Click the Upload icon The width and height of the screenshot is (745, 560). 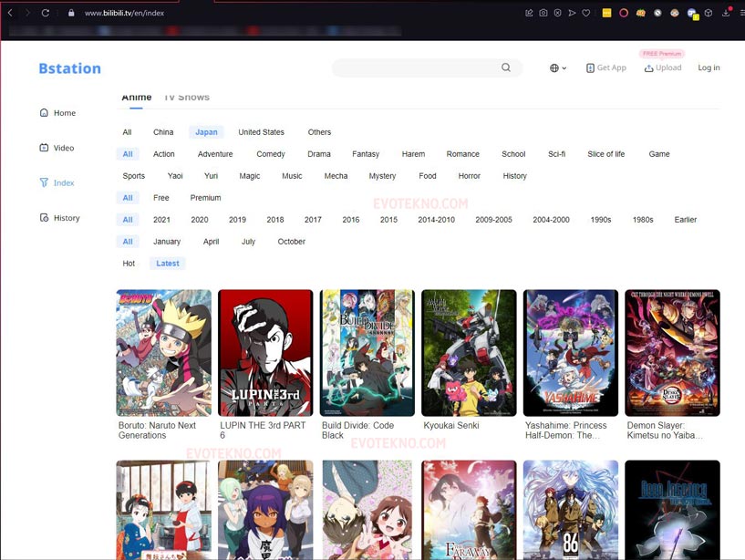tap(648, 67)
